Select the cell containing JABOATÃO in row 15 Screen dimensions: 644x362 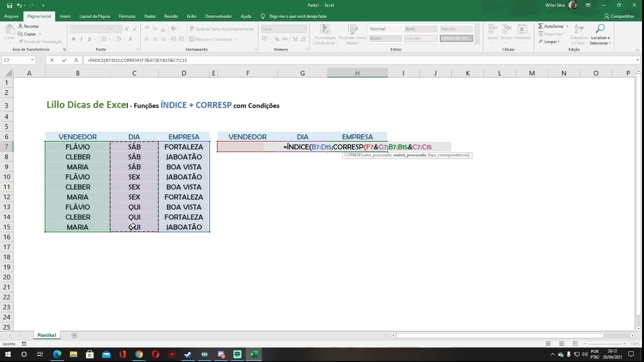click(x=184, y=227)
